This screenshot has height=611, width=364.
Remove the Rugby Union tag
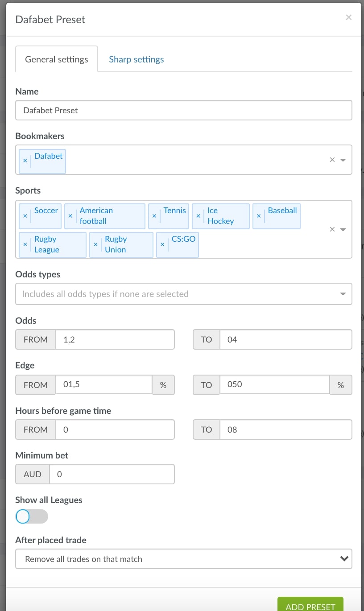coord(95,244)
